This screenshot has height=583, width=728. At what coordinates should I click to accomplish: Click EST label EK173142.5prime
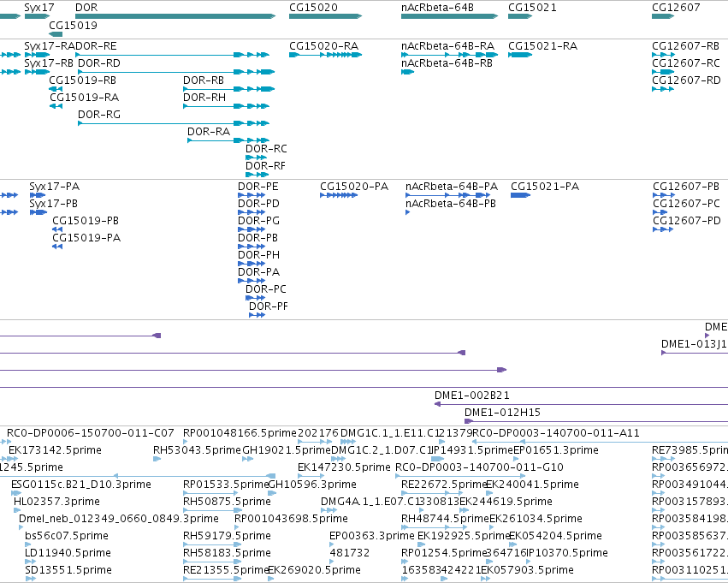(55, 450)
